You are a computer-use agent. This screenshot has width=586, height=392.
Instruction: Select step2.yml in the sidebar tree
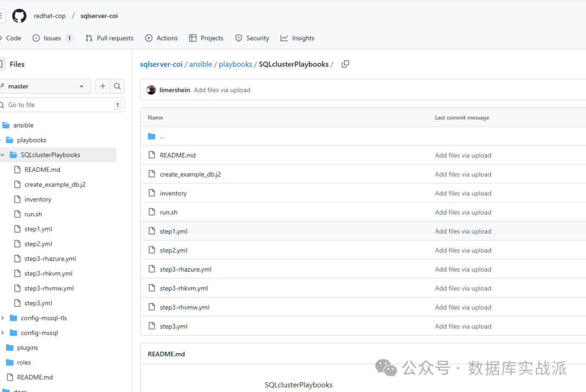38,244
